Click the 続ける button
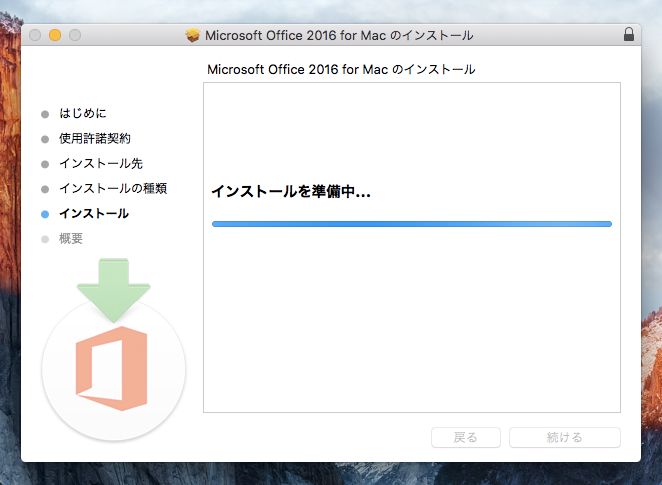The width and height of the screenshot is (662, 485). coord(564,437)
